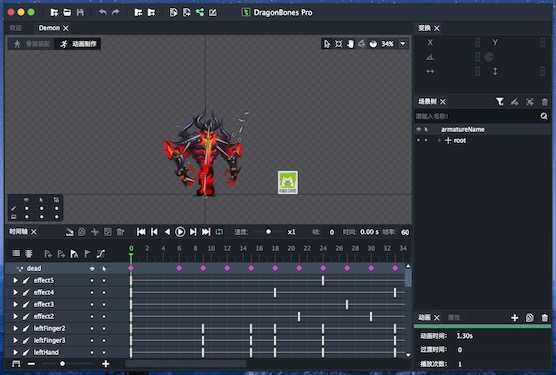Image resolution: width=556 pixels, height=375 pixels.
Task: Click the current frame number field
Action: click(x=332, y=232)
